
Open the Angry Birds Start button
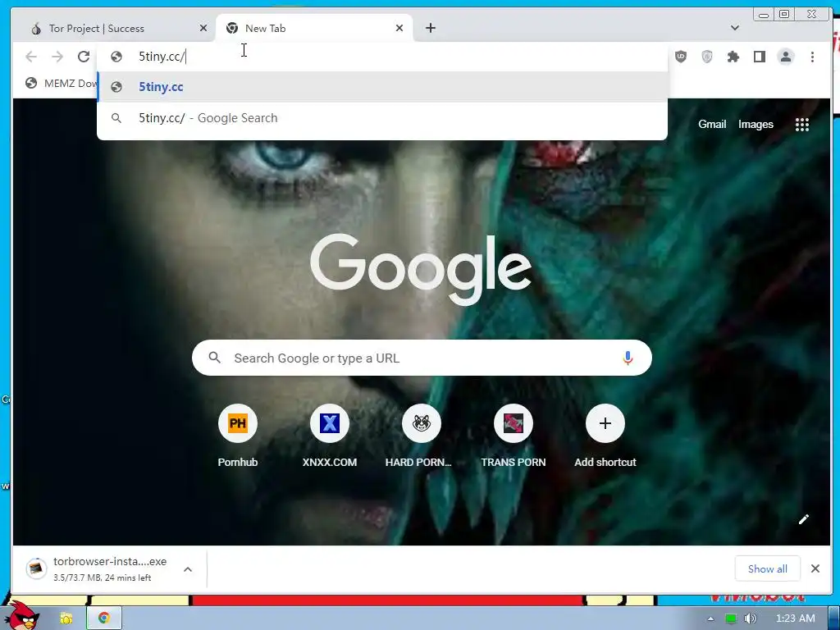pyautogui.click(x=24, y=615)
